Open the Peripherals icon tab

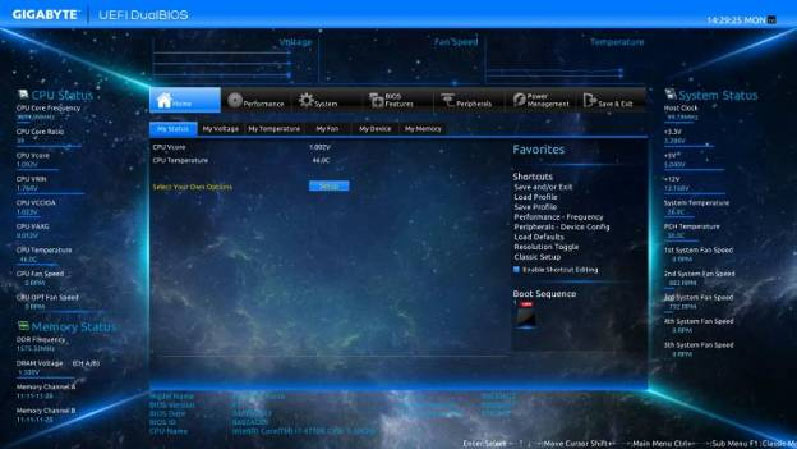447,100
